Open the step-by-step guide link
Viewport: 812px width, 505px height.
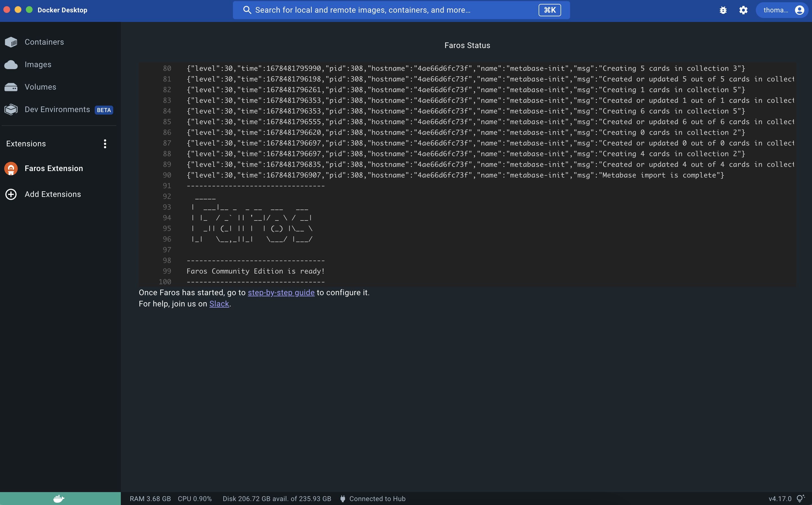click(281, 293)
